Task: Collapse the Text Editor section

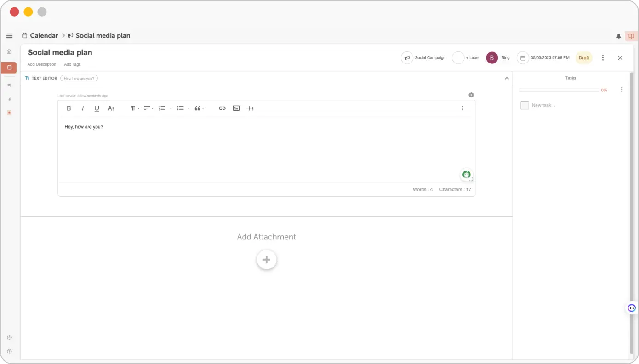Action: (507, 78)
